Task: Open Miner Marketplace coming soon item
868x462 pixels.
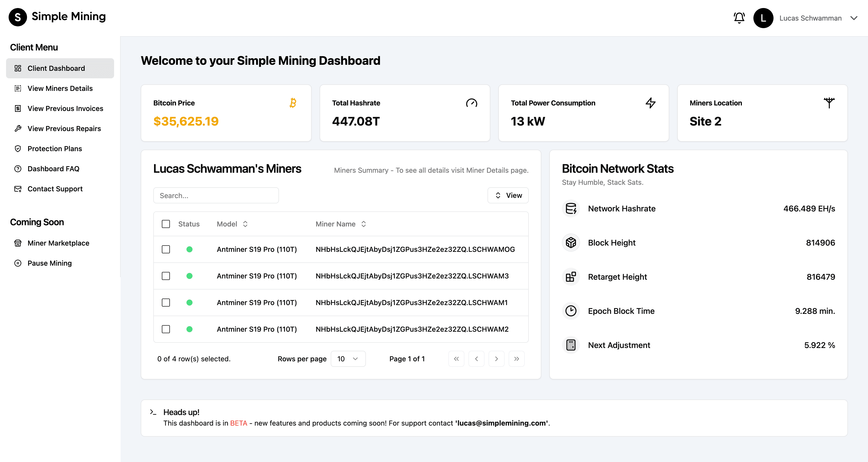Action: pos(60,243)
